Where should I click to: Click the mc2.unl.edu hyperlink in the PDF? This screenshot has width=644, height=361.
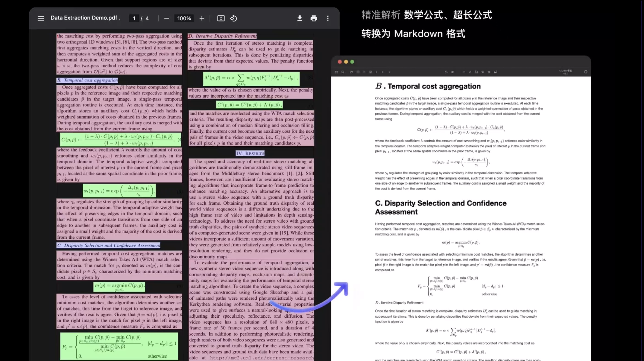(x=261, y=358)
